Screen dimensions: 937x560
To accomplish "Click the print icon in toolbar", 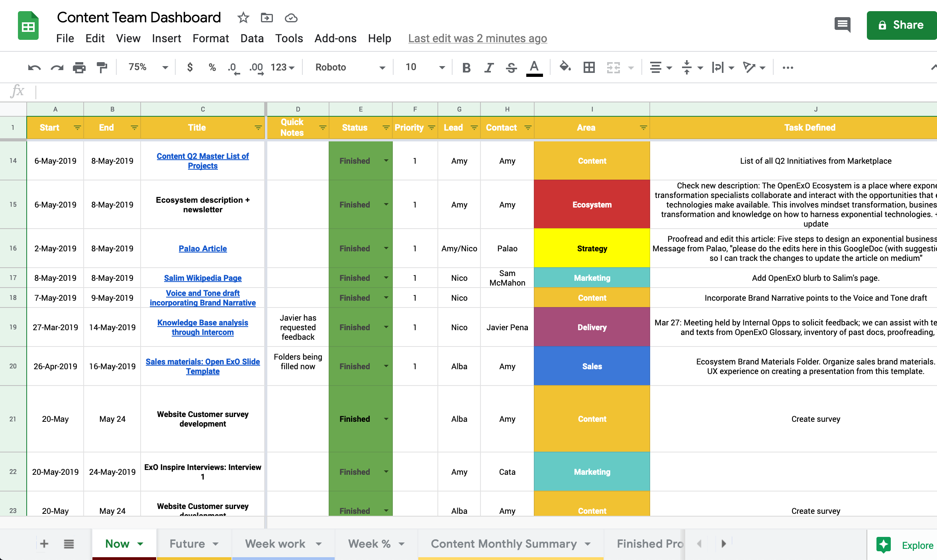I will (79, 67).
